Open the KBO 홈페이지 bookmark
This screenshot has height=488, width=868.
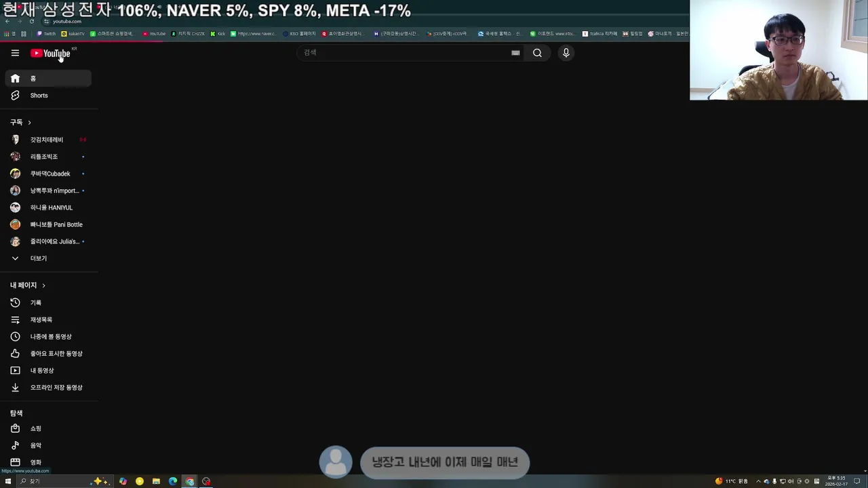299,34
